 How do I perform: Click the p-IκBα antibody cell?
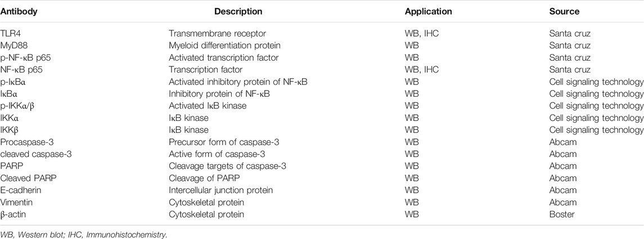click(x=14, y=82)
